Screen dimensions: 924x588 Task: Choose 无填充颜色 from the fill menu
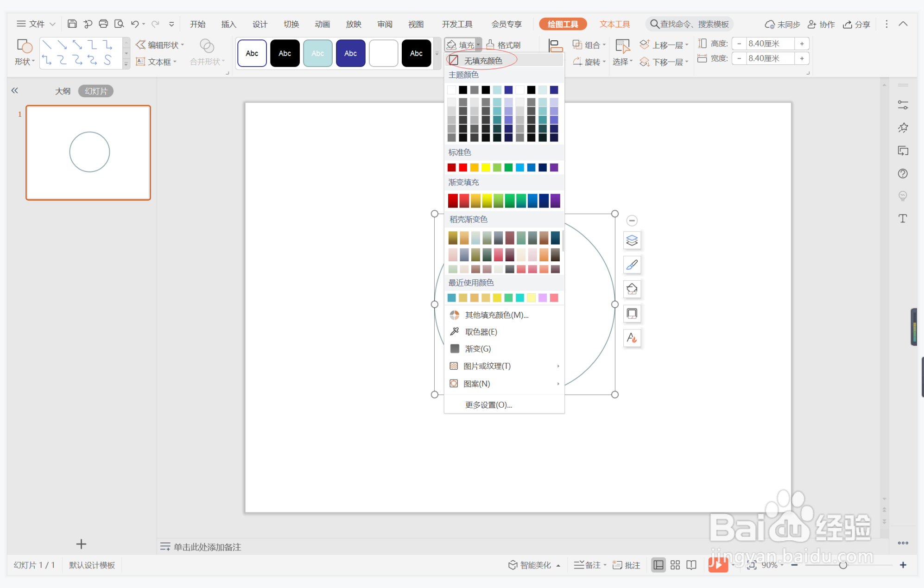tap(504, 61)
